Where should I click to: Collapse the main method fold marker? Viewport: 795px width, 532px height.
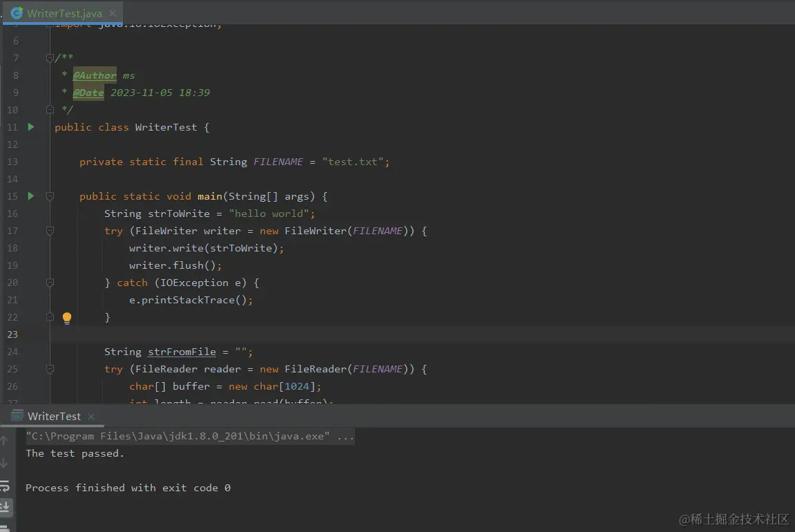50,196
